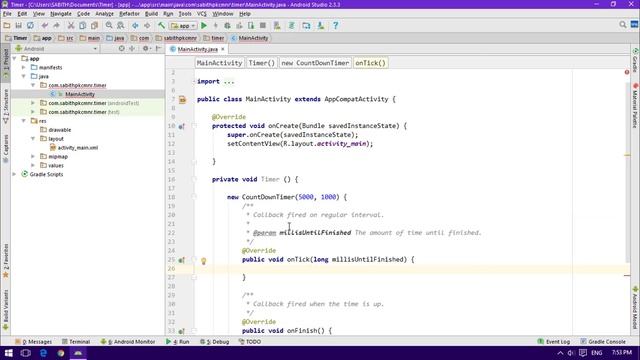Viewport: 640px width, 360px height.
Task: Collapse the res folder node
Action: click(24, 121)
